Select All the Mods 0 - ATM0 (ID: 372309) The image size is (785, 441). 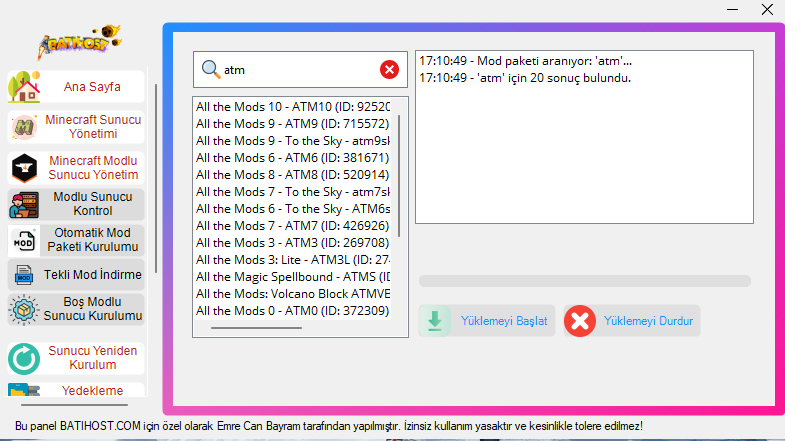point(293,311)
